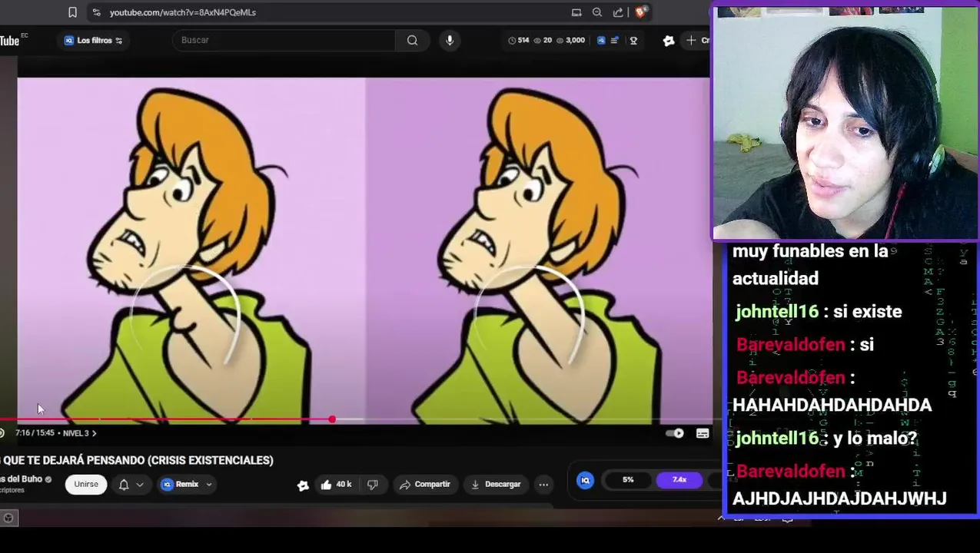This screenshot has width=980, height=553.
Task: Focus the Buscar search field
Action: tap(284, 40)
